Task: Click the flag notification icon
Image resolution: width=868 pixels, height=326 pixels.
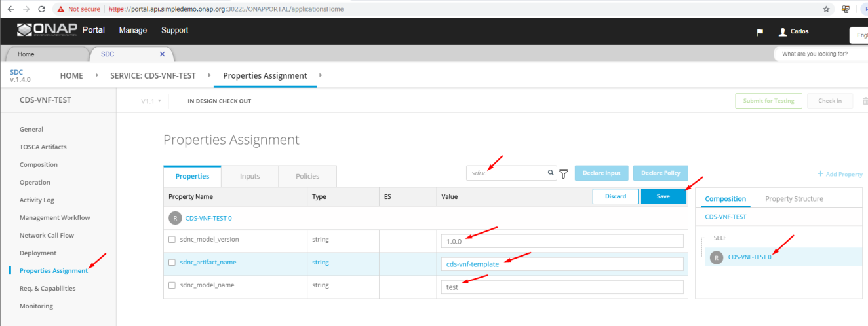Action: [x=760, y=32]
